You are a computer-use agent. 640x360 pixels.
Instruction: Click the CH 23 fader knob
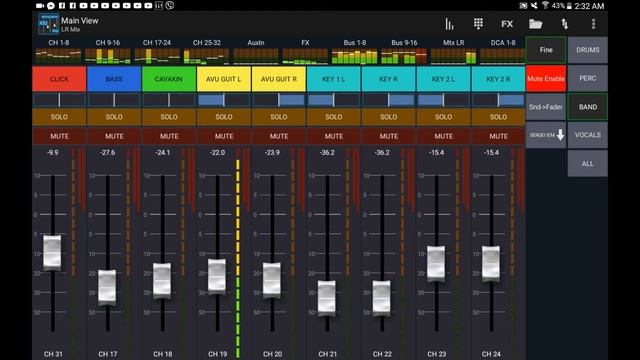[436, 264]
